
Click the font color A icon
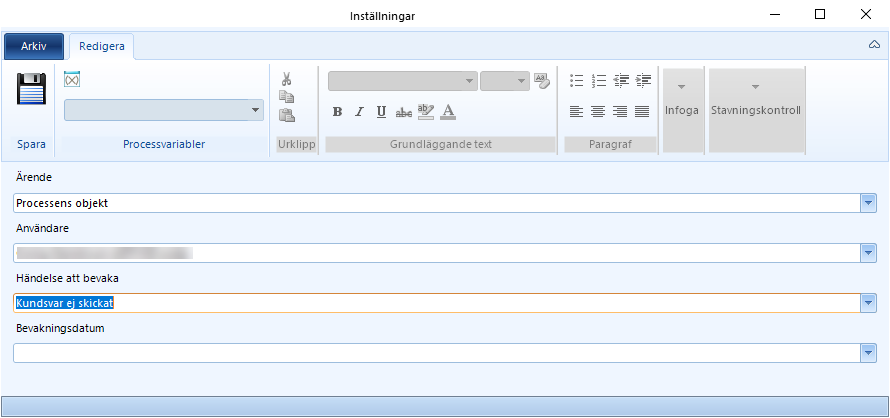(x=448, y=112)
